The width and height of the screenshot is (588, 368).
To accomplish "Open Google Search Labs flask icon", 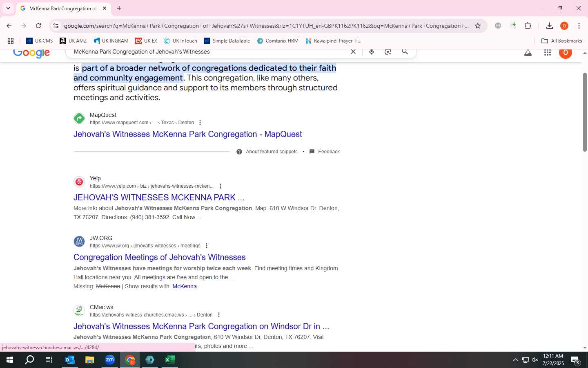I will pyautogui.click(x=528, y=52).
